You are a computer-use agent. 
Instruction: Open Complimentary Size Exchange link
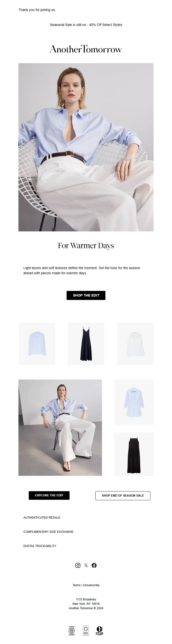point(48,532)
